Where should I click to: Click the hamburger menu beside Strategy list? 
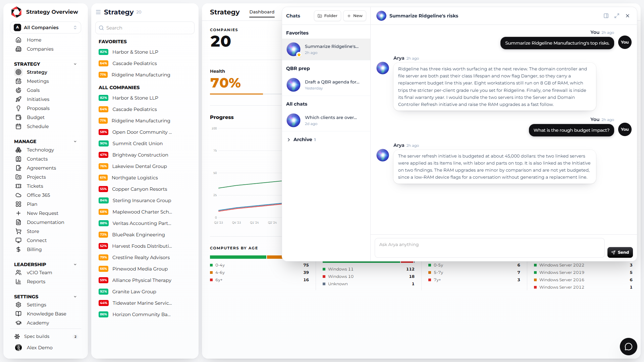click(x=98, y=12)
